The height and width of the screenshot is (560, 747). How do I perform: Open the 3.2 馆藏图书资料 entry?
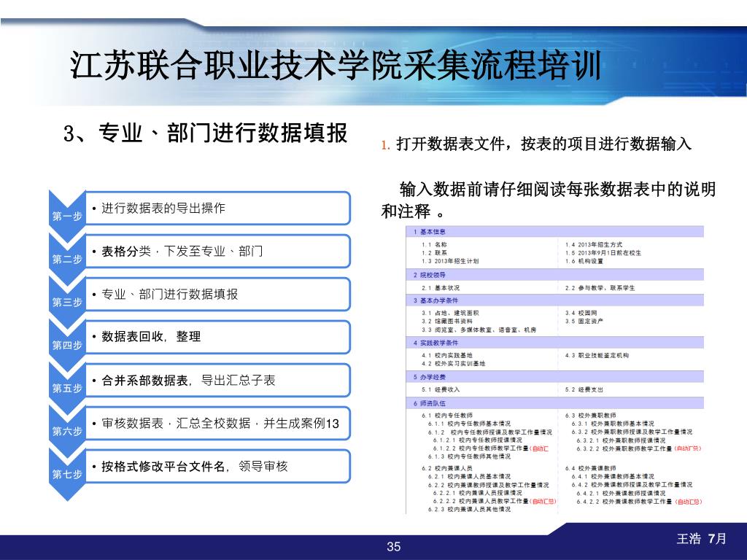tap(447, 321)
